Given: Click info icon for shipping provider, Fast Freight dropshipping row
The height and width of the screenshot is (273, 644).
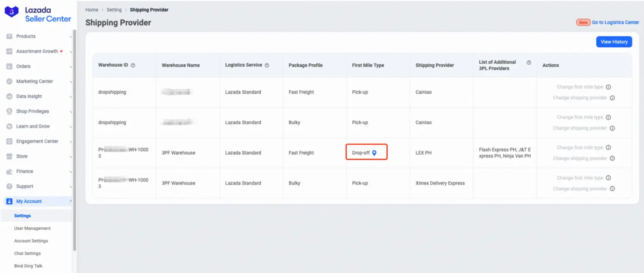Looking at the screenshot, I should [612, 98].
